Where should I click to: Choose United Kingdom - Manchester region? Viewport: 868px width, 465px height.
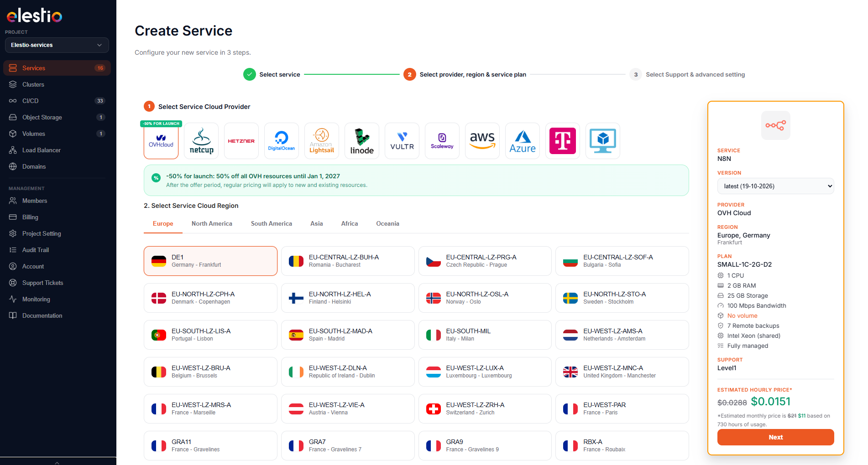[622, 372]
